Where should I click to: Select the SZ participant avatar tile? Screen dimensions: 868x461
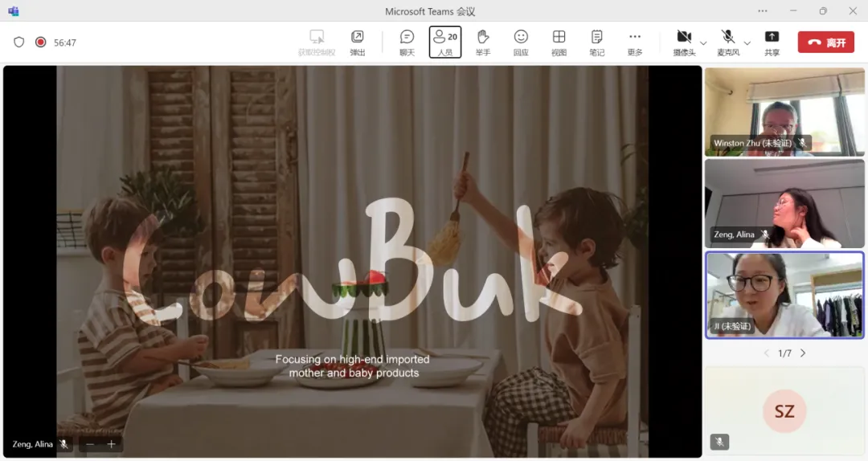pos(784,410)
